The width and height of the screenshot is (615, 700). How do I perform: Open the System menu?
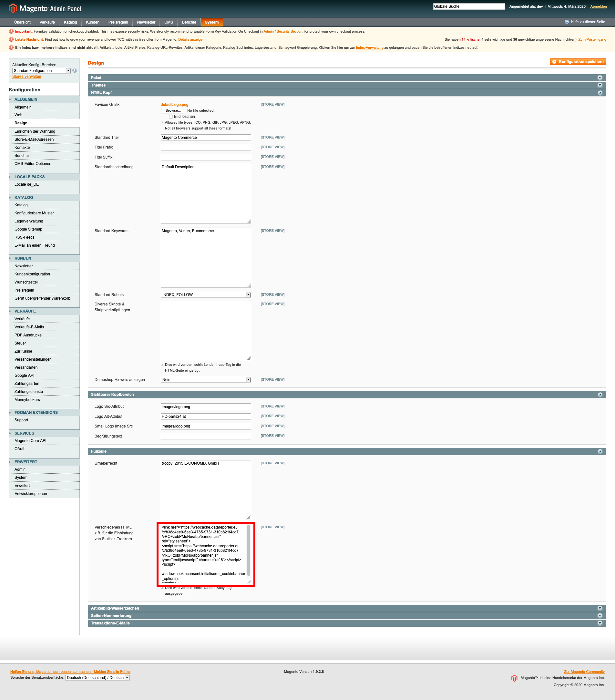pyautogui.click(x=212, y=22)
